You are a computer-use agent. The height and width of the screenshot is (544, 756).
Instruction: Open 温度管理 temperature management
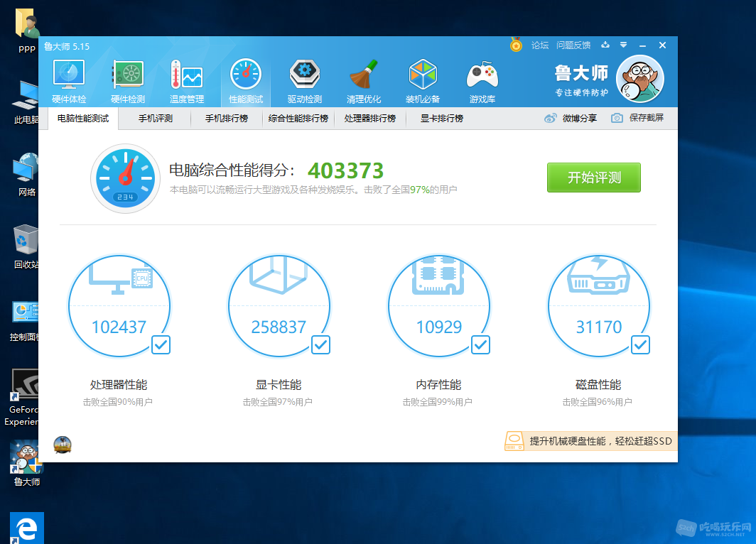tap(187, 82)
